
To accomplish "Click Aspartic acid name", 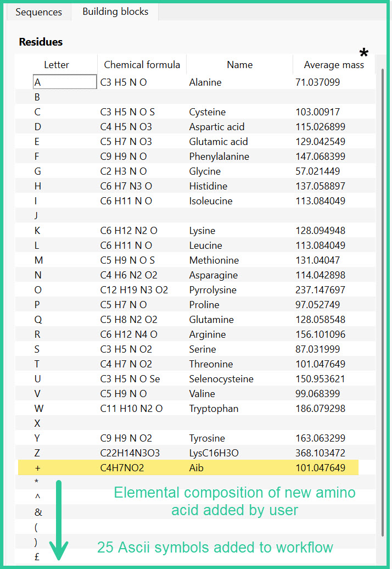I will 217,127.
